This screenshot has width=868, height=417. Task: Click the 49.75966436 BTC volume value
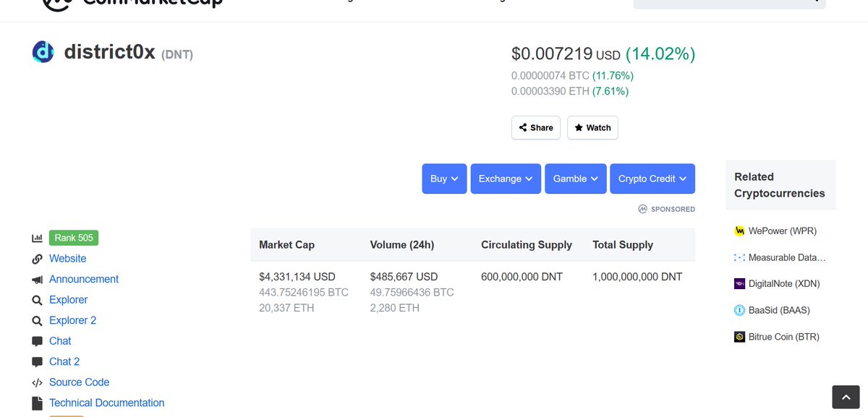(412, 293)
